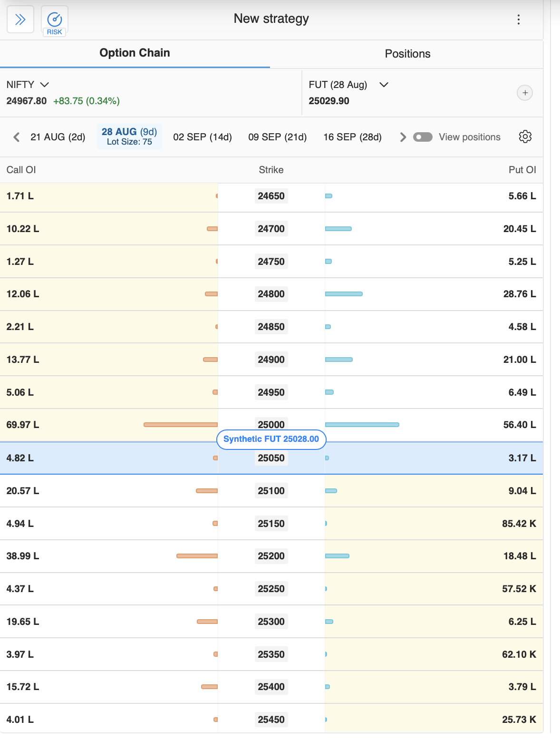The height and width of the screenshot is (740, 560).
Task: Click the 25000 strike price
Action: click(x=271, y=423)
